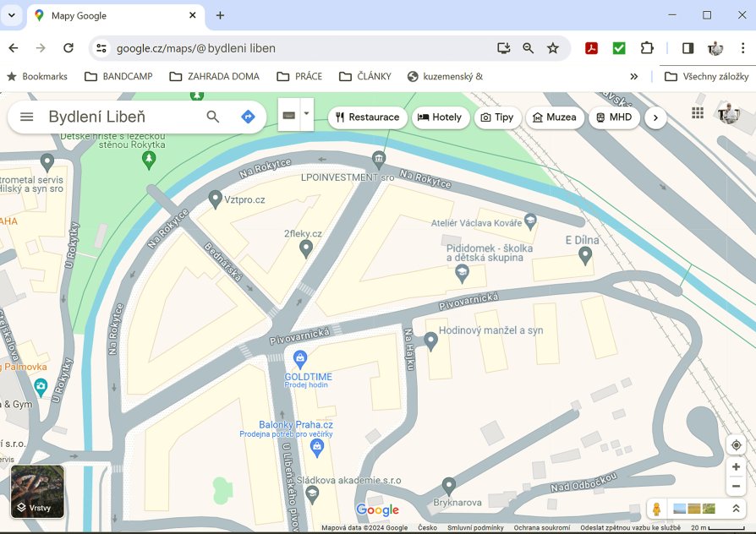Select the LPOINVESTMENT sro museum pin
The image size is (756, 534).
click(x=379, y=159)
